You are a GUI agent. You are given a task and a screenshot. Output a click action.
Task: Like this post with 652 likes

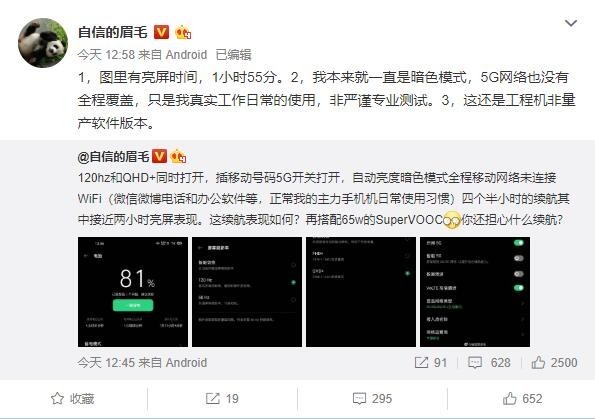point(523,399)
